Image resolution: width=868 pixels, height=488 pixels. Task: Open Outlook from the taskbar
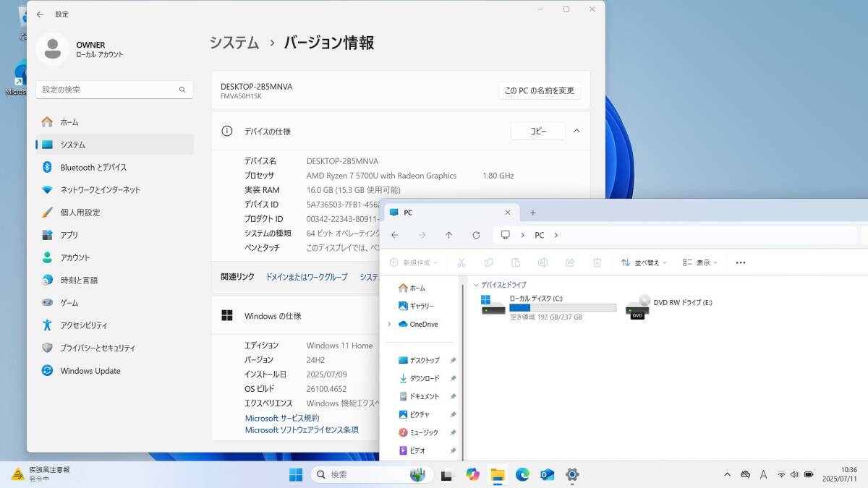click(548, 474)
